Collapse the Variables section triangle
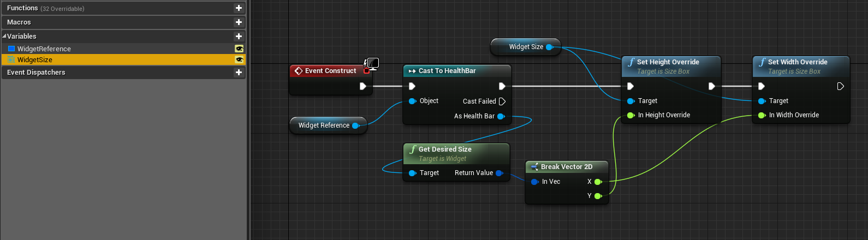The width and height of the screenshot is (868, 240). click(4, 37)
